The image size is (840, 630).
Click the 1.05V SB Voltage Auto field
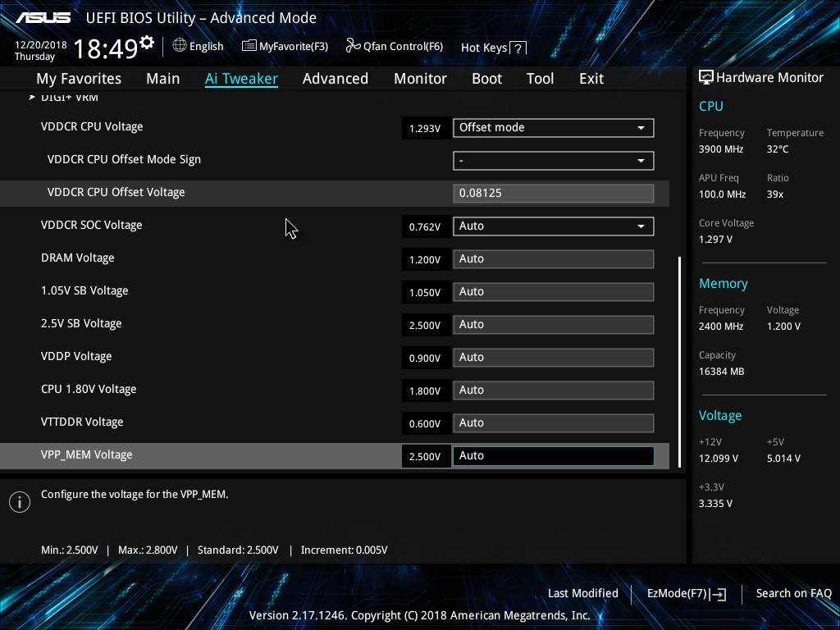click(x=554, y=292)
